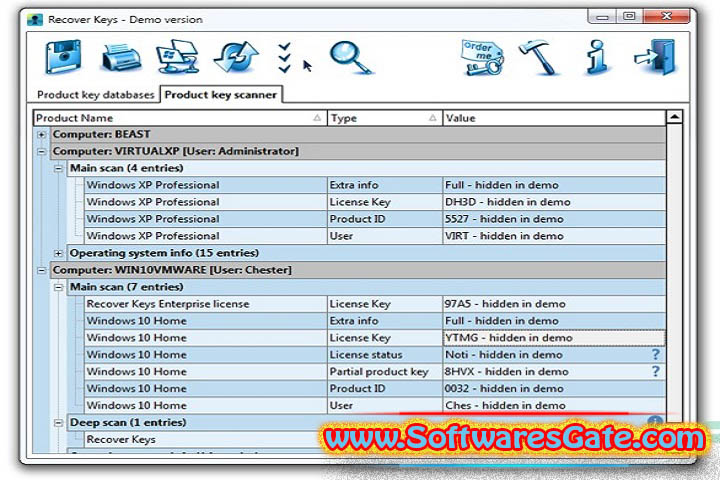Viewport: 720px width, 480px height.
Task: Click the scrollbar up arrow
Action: pos(674,117)
